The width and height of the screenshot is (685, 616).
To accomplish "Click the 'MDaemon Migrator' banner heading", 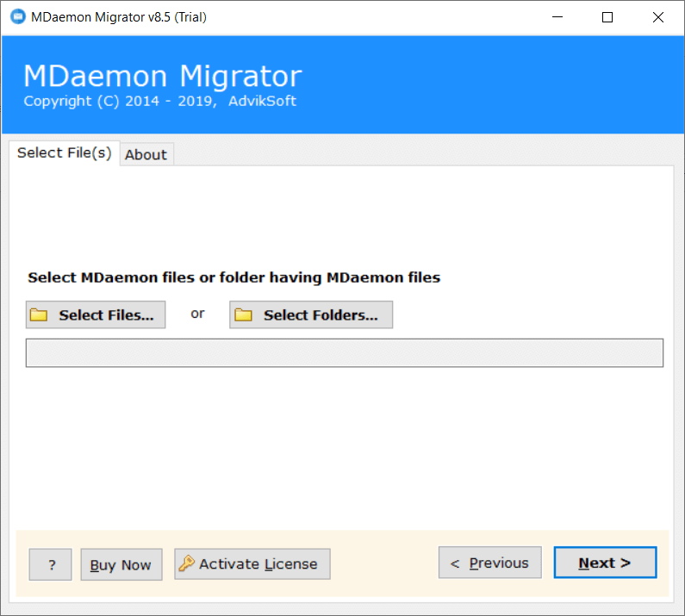I will (163, 77).
